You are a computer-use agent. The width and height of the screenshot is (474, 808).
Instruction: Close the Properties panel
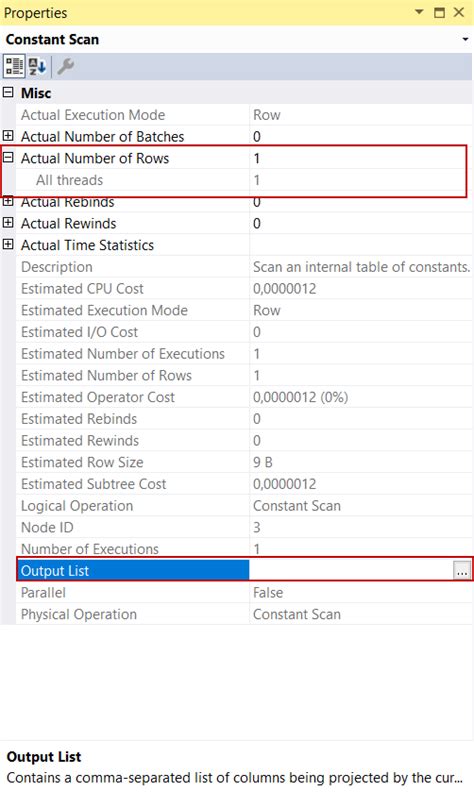click(x=459, y=12)
